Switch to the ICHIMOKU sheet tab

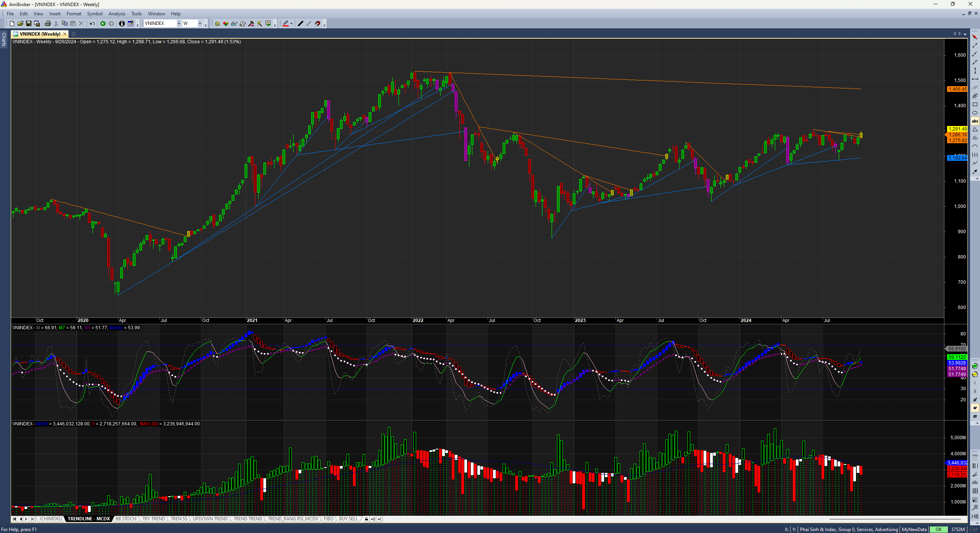click(x=51, y=519)
